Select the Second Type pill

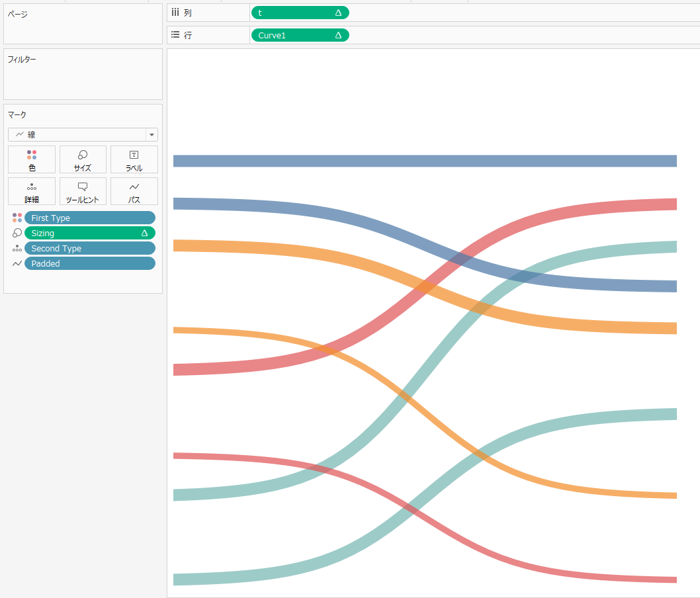(90, 248)
